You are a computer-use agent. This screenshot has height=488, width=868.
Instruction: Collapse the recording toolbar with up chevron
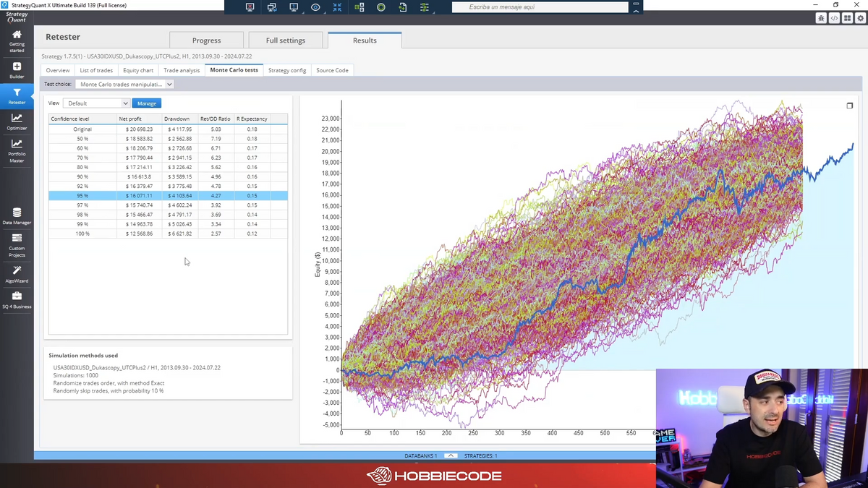636,10
